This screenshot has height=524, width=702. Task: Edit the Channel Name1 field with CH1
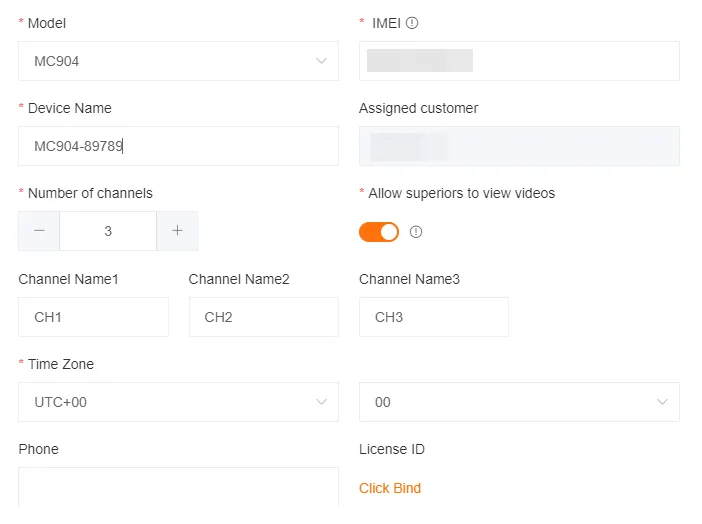tap(93, 317)
